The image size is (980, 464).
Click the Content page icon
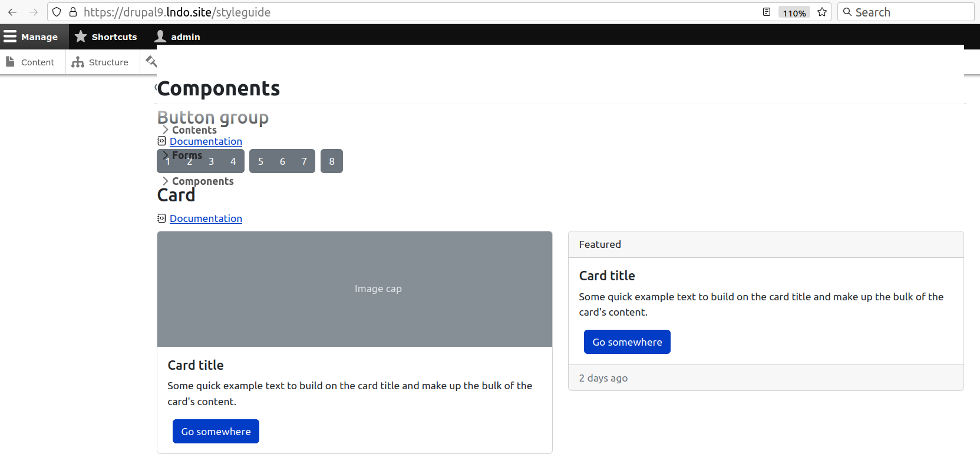(11, 61)
